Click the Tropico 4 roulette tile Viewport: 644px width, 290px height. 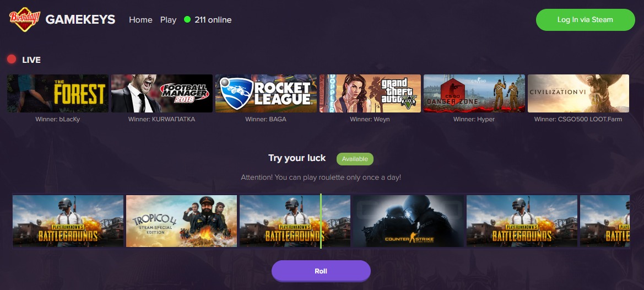pos(182,221)
